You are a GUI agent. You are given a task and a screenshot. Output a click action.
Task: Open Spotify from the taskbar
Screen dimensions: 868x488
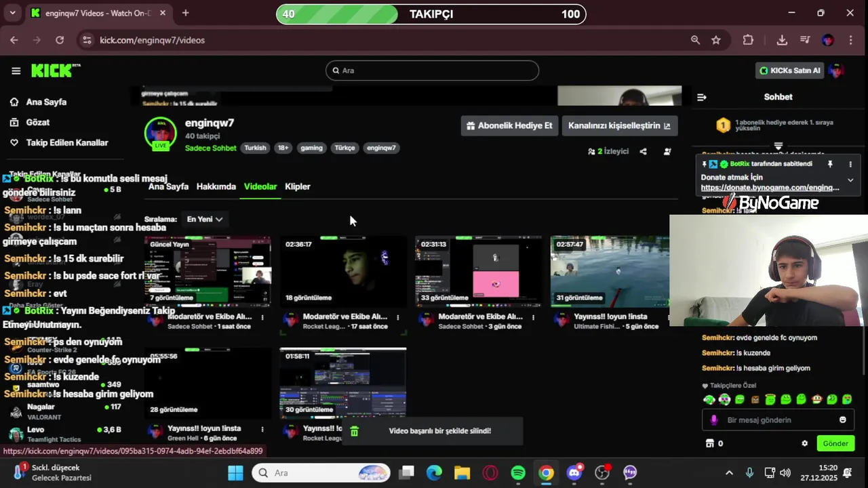[518, 472]
